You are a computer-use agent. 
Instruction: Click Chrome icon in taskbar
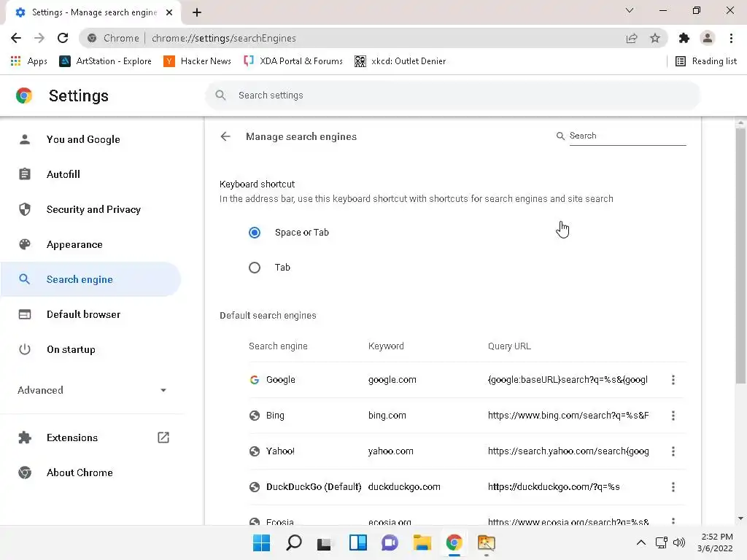coord(454,542)
